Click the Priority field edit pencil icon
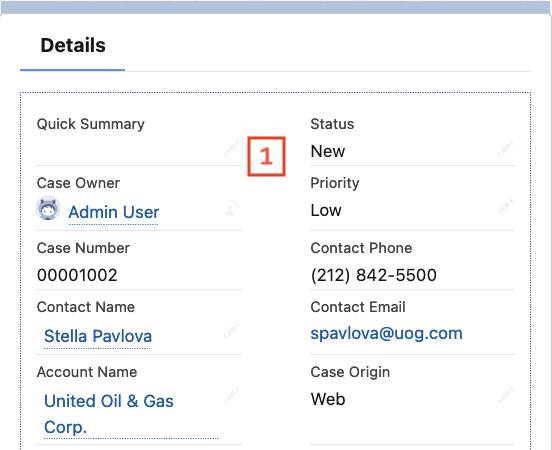The height and width of the screenshot is (450, 552). [505, 207]
